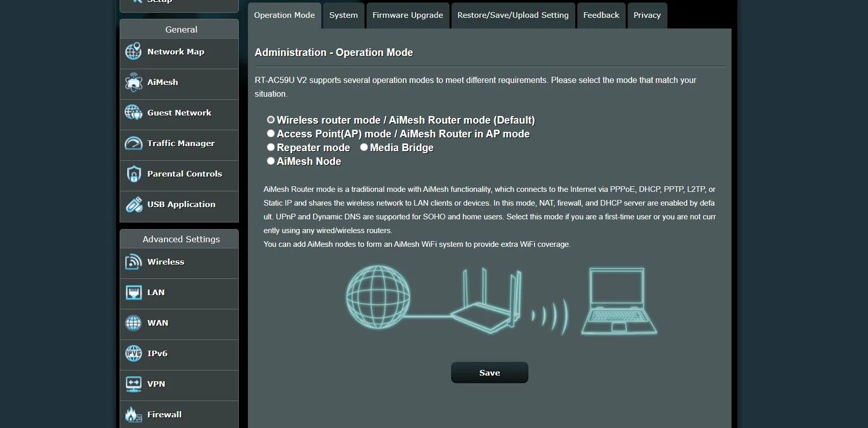Image resolution: width=868 pixels, height=428 pixels.
Task: Select Media Bridge radio button
Action: [x=364, y=147]
